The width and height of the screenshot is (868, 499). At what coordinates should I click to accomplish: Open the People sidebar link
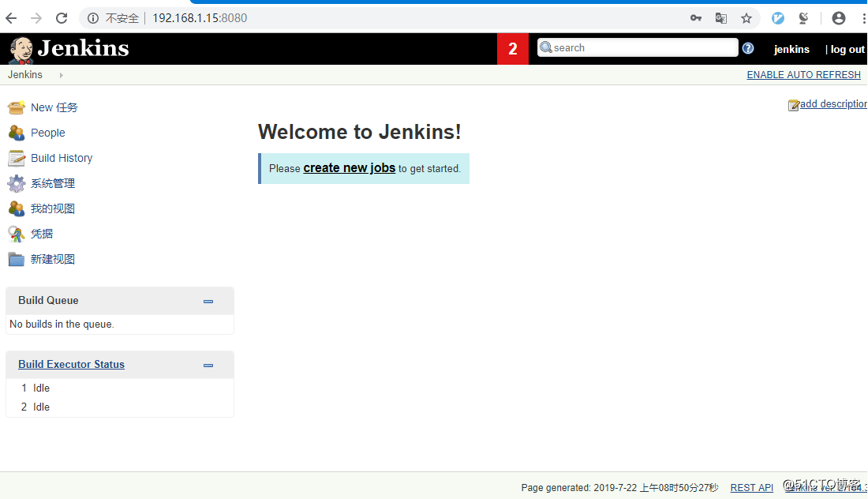pos(47,133)
